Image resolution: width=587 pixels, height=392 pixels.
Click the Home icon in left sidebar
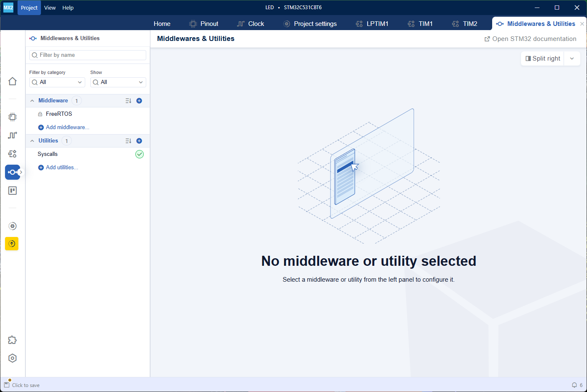pyautogui.click(x=13, y=81)
